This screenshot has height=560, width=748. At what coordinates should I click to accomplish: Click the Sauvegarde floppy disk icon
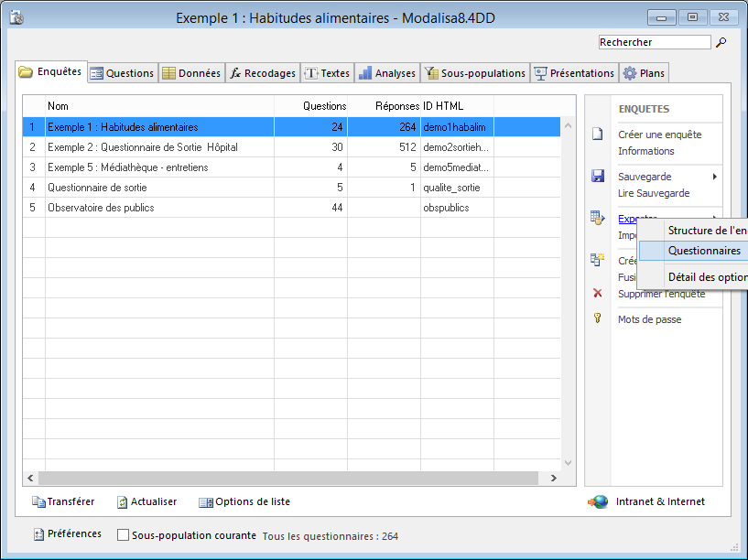(597, 177)
